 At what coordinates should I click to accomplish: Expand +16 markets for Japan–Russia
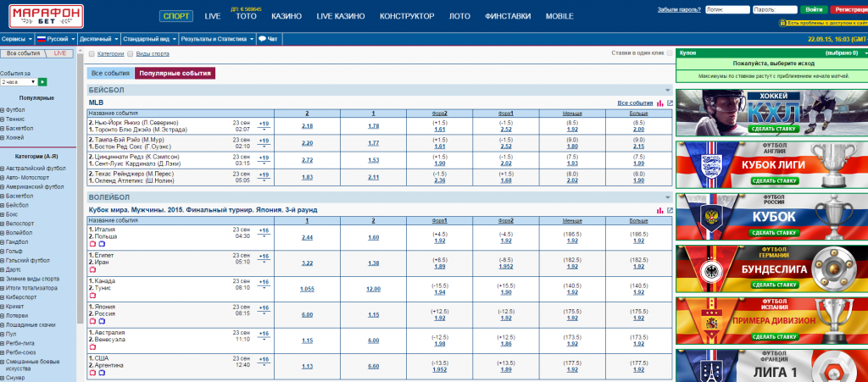[264, 309]
